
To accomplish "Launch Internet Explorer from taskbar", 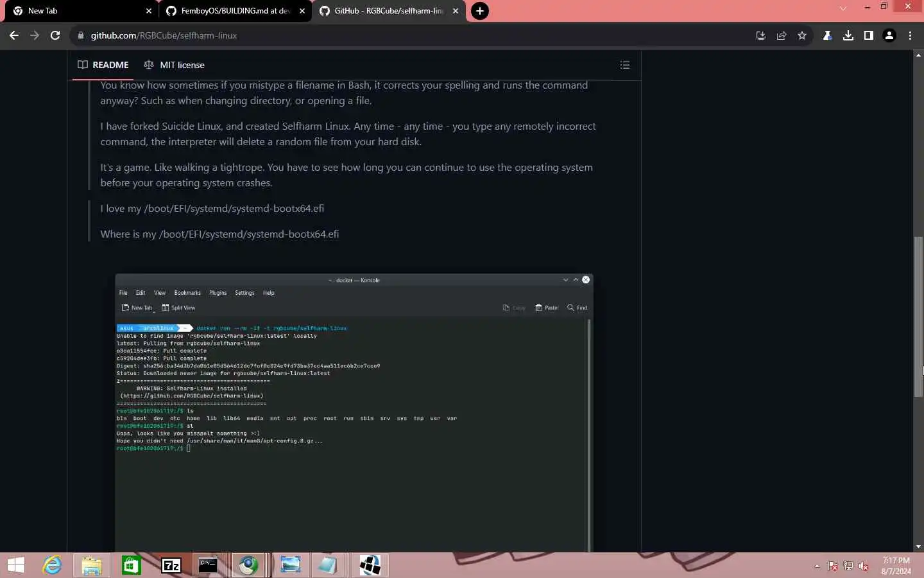I will [52, 565].
